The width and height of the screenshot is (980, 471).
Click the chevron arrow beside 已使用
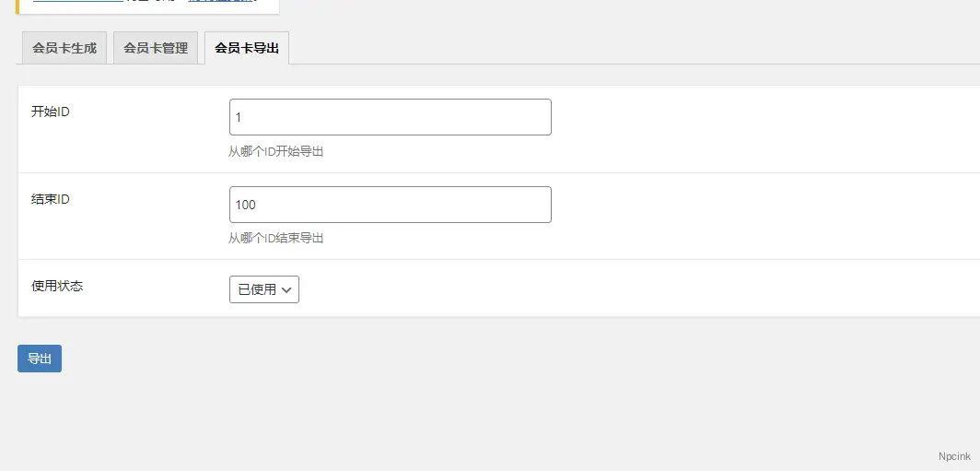(286, 289)
